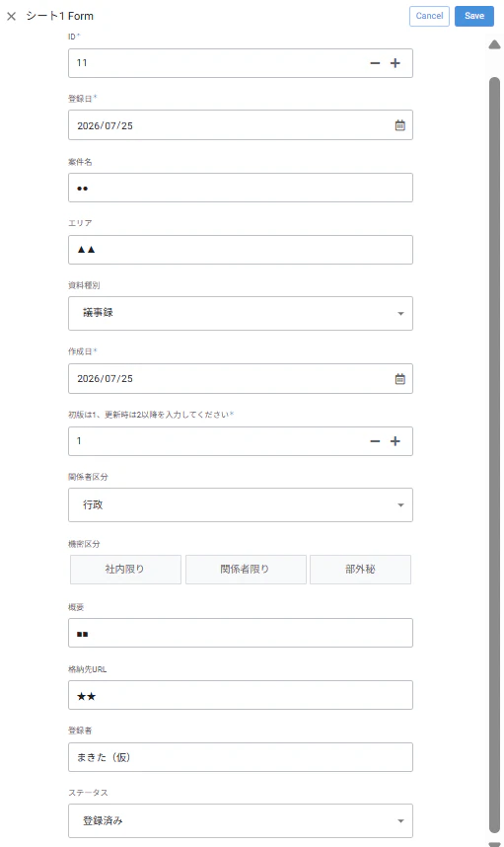Open the 関係者区分 dropdown showing 行政
This screenshot has width=504, height=847.
coord(240,505)
